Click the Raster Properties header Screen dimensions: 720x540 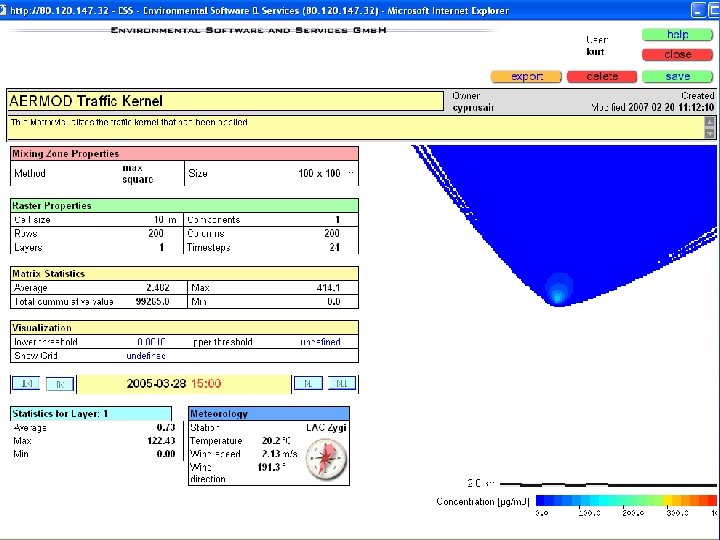(x=184, y=206)
